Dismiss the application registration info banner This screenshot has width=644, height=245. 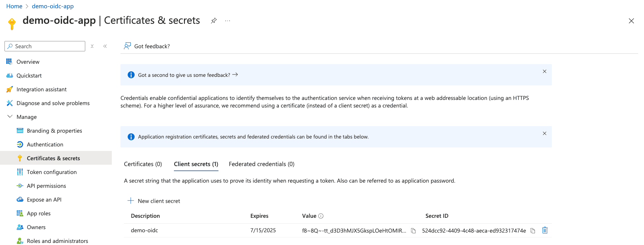coord(545,133)
